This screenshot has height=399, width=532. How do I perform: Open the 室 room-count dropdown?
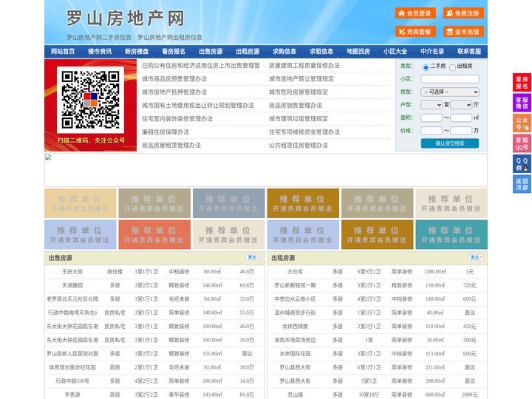coord(432,105)
